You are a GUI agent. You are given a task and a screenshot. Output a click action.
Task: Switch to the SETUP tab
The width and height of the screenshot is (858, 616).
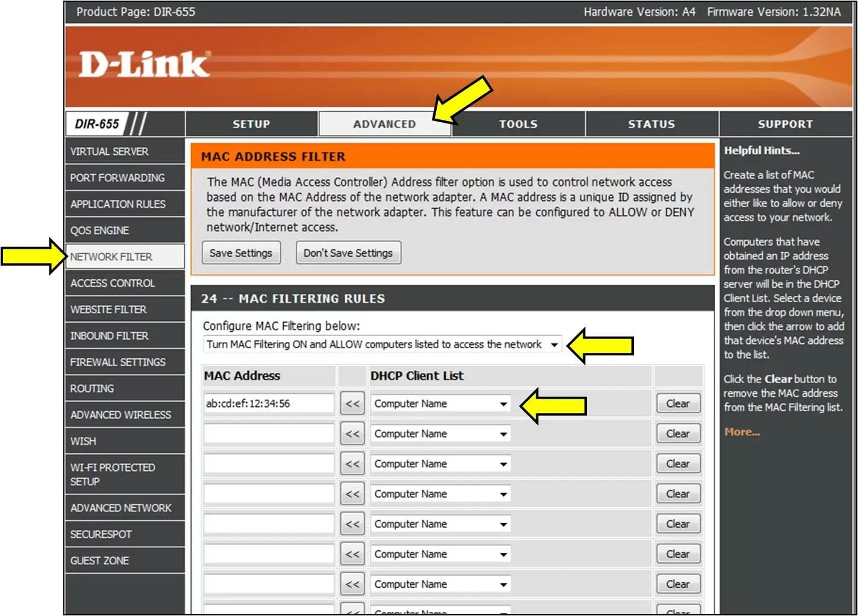pos(251,124)
